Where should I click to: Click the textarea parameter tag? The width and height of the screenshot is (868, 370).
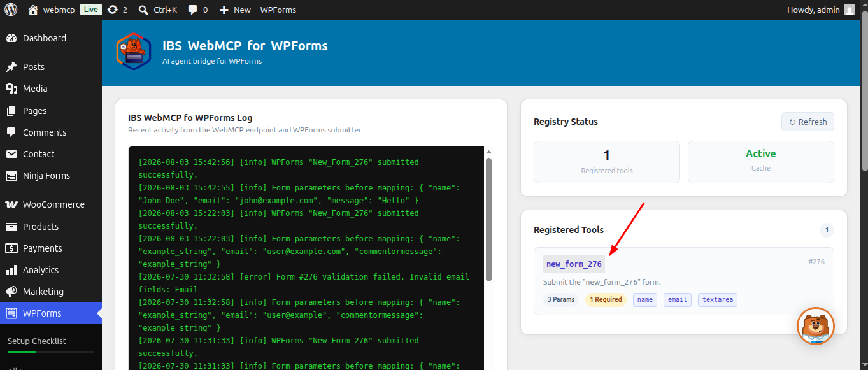click(718, 299)
